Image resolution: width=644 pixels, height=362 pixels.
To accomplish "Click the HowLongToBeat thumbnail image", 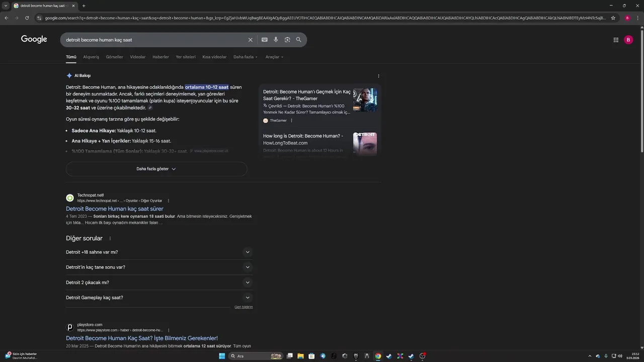I will pos(365,144).
